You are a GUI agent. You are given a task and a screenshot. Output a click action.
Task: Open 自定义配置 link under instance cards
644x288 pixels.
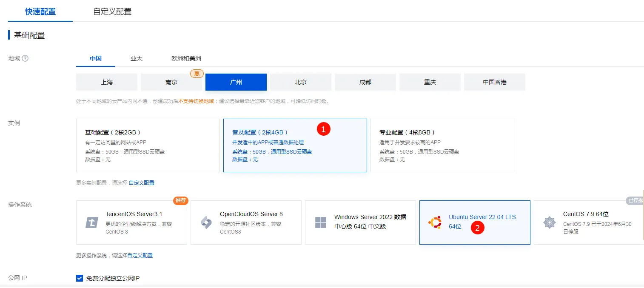click(142, 183)
